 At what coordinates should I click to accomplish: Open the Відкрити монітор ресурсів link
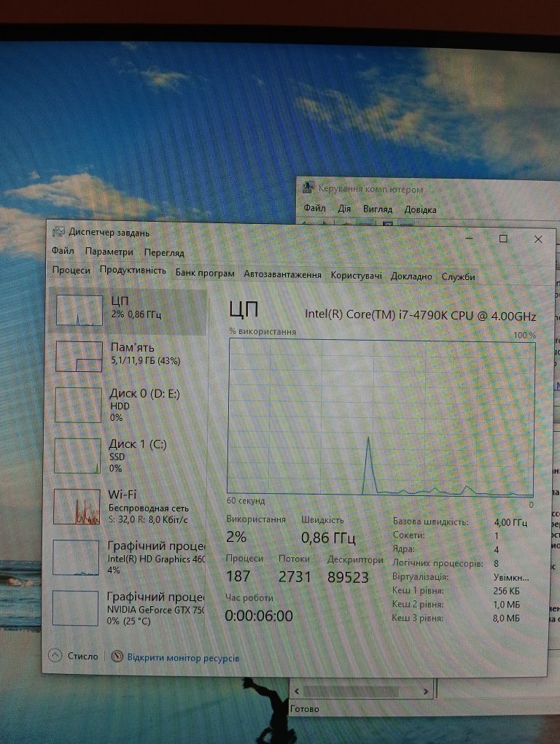(183, 658)
